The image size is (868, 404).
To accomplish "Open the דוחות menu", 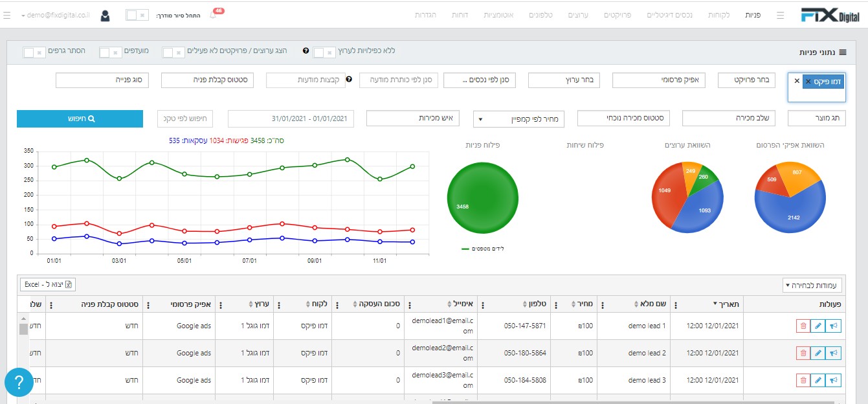I will click(461, 15).
